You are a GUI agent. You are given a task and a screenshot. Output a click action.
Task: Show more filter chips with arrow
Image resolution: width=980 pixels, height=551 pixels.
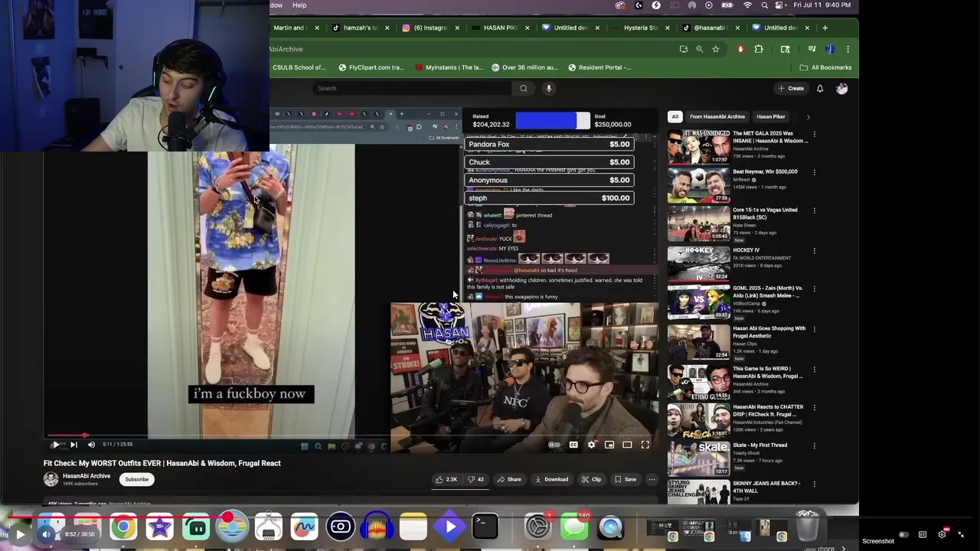click(x=808, y=116)
